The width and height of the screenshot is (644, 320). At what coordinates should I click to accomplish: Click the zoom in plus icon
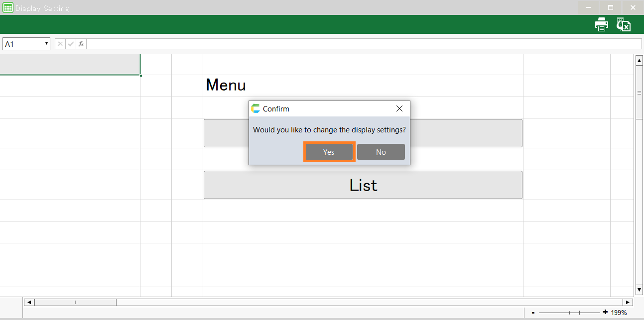(605, 312)
